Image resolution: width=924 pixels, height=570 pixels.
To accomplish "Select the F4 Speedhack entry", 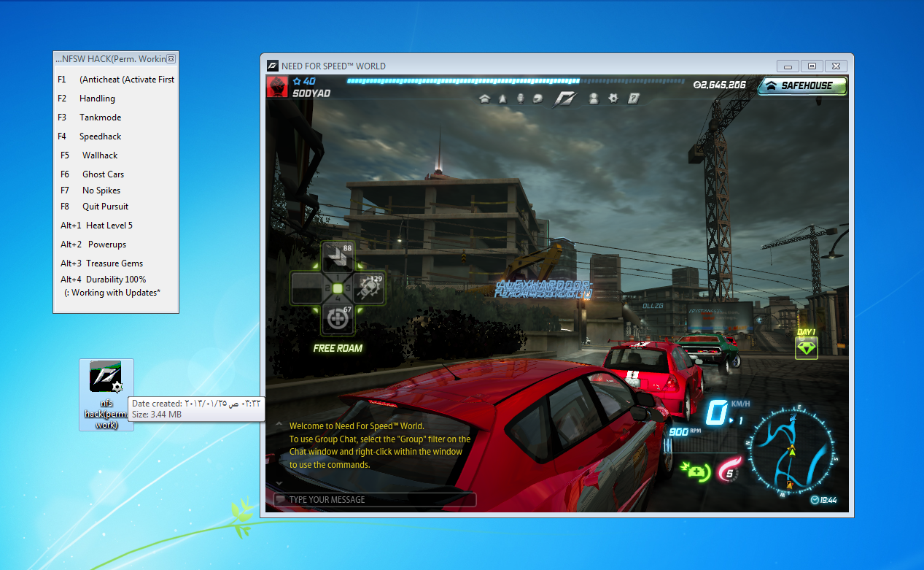I will [x=90, y=136].
